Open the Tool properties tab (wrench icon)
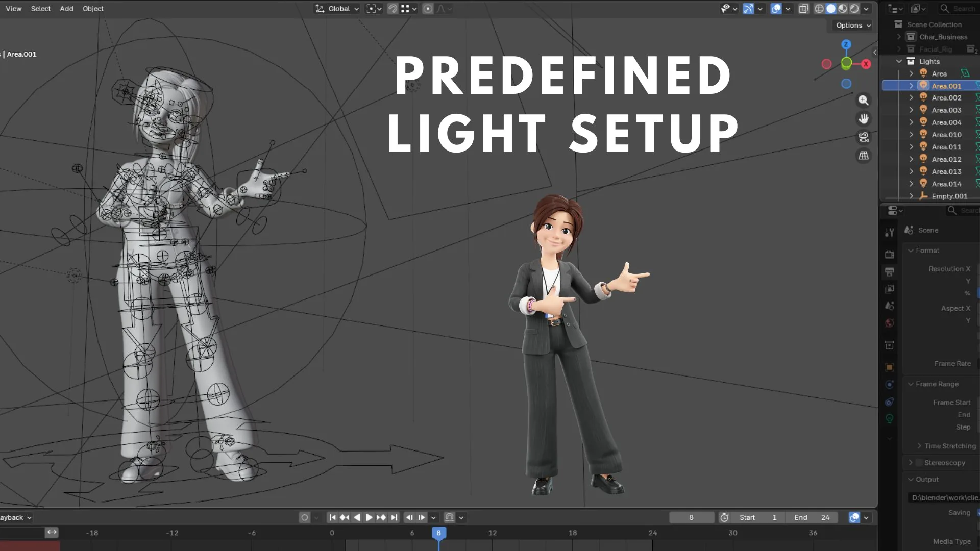 click(889, 233)
